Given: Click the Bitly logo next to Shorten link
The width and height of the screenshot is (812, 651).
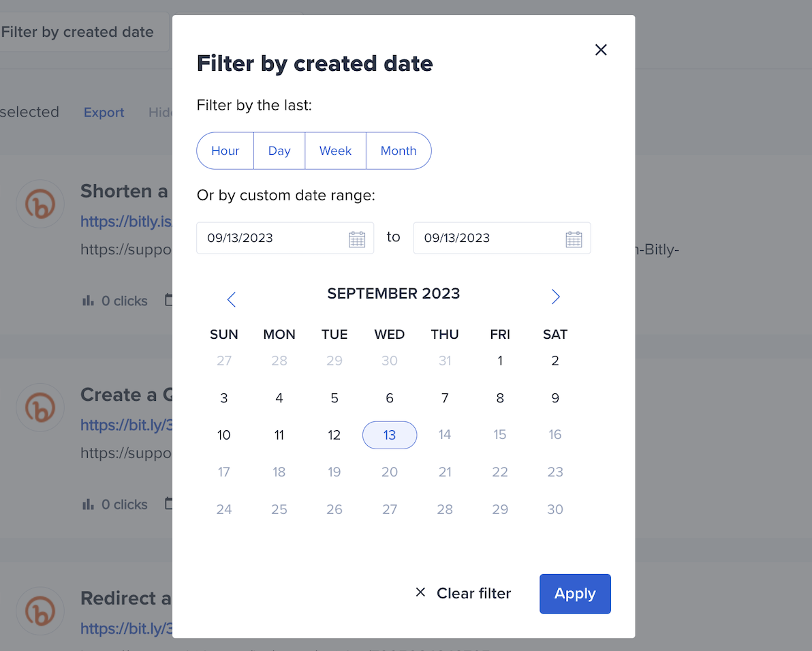Looking at the screenshot, I should pos(40,204).
